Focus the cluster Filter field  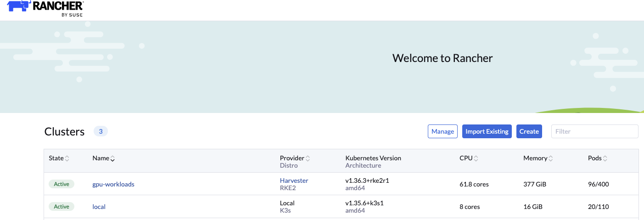tap(594, 131)
